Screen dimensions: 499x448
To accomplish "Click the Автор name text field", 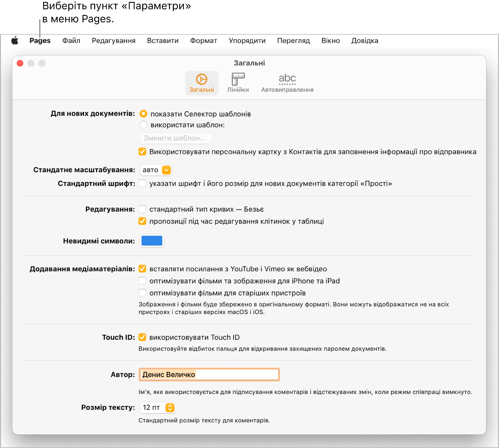I will tap(209, 374).
